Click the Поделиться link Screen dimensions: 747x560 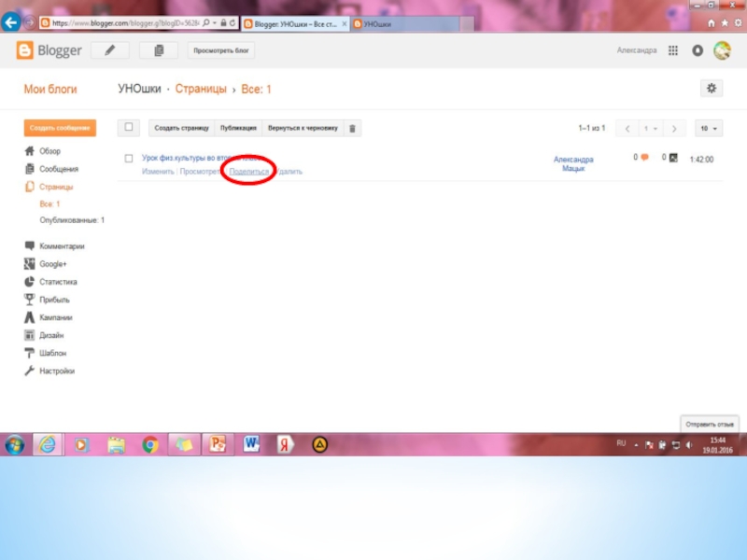point(249,172)
